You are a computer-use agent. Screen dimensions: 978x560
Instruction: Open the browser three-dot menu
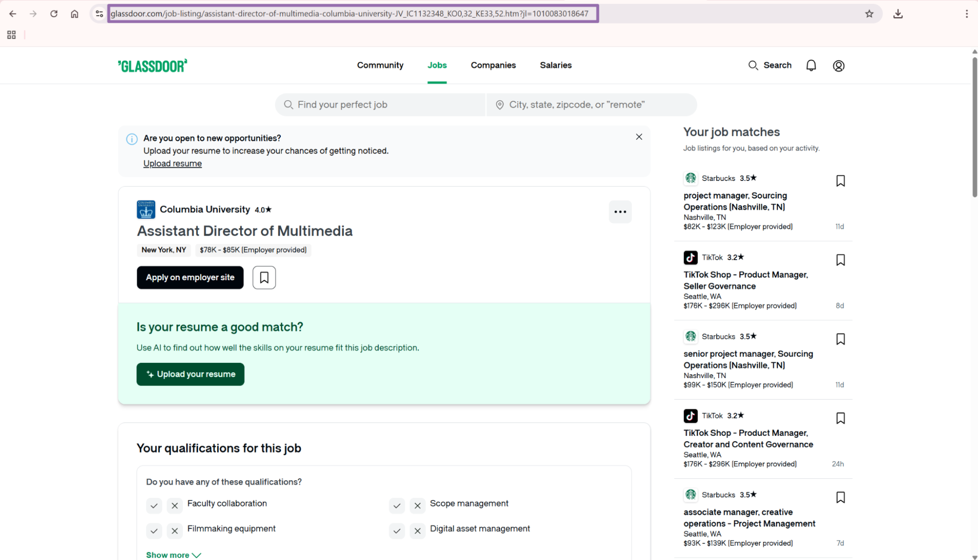pyautogui.click(x=966, y=14)
